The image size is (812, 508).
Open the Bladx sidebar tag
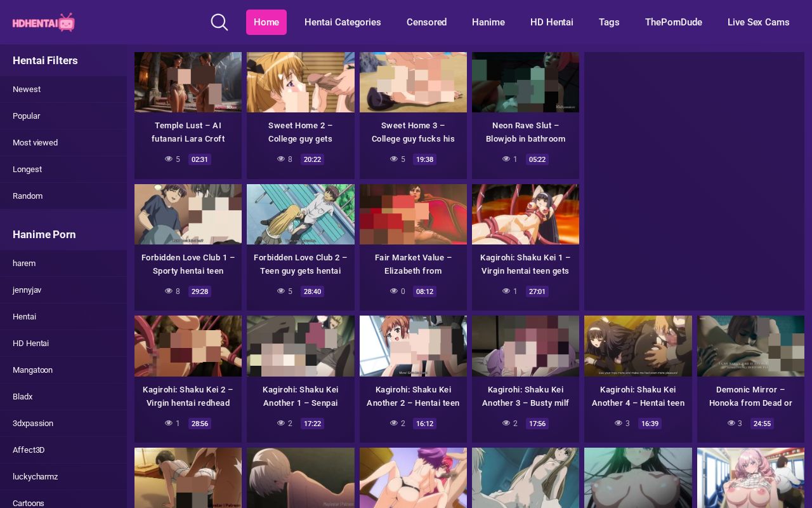click(x=63, y=397)
